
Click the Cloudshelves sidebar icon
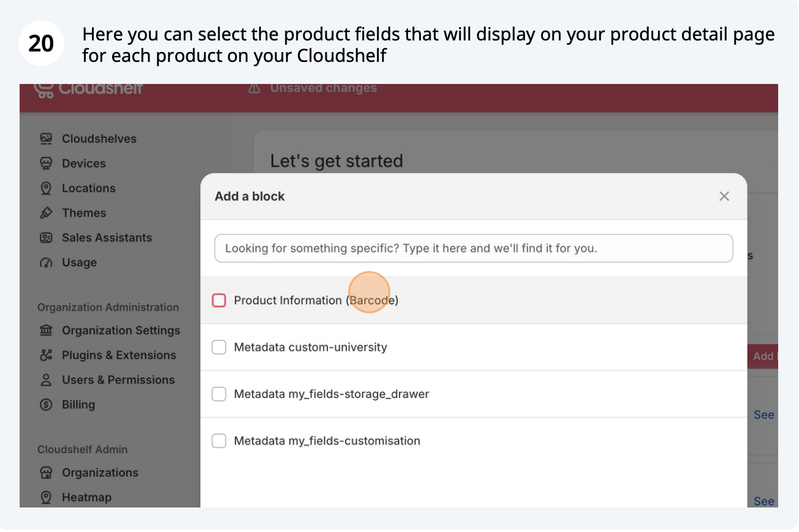click(x=46, y=139)
